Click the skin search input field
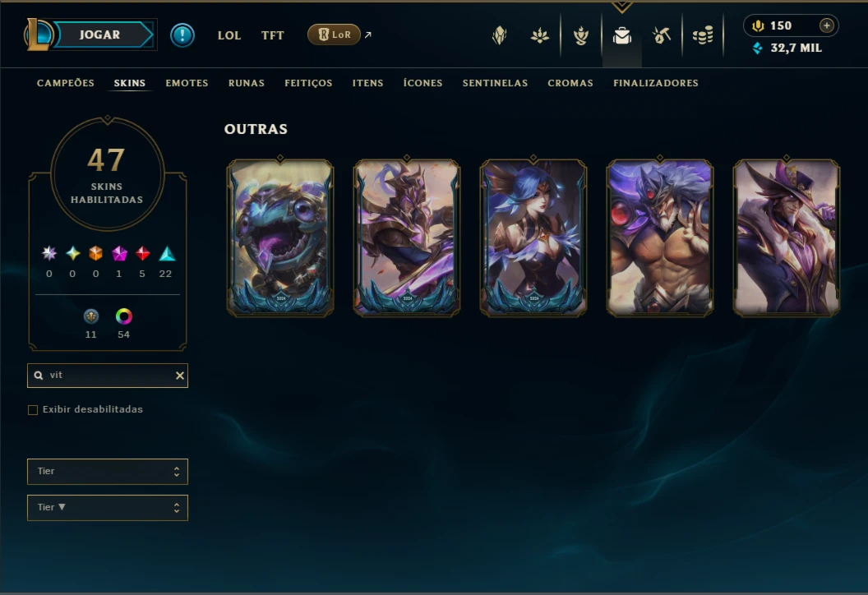This screenshot has height=595, width=868. pos(108,376)
